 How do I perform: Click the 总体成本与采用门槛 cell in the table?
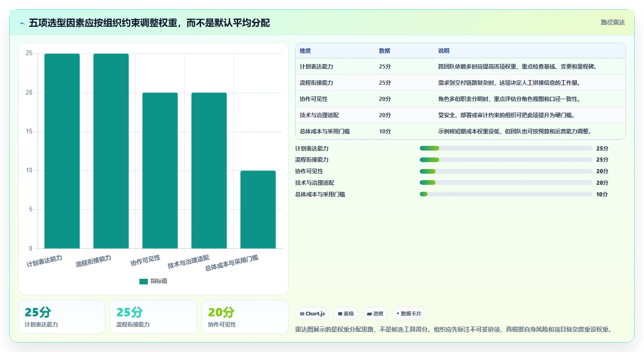click(x=325, y=132)
